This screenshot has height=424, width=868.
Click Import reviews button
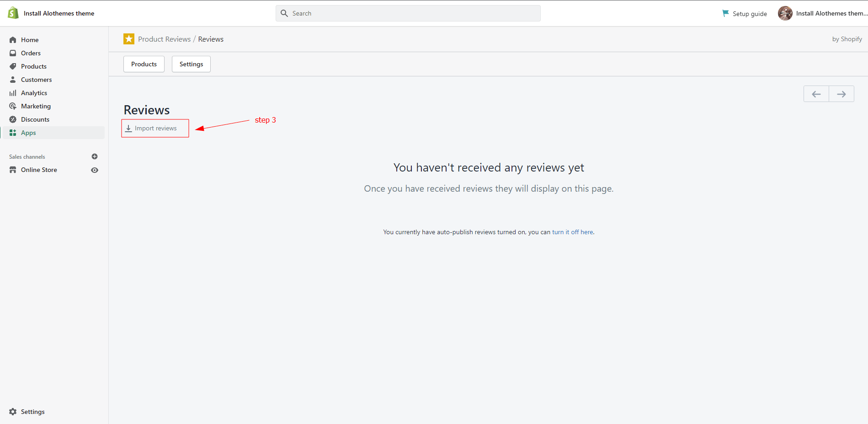click(x=155, y=129)
